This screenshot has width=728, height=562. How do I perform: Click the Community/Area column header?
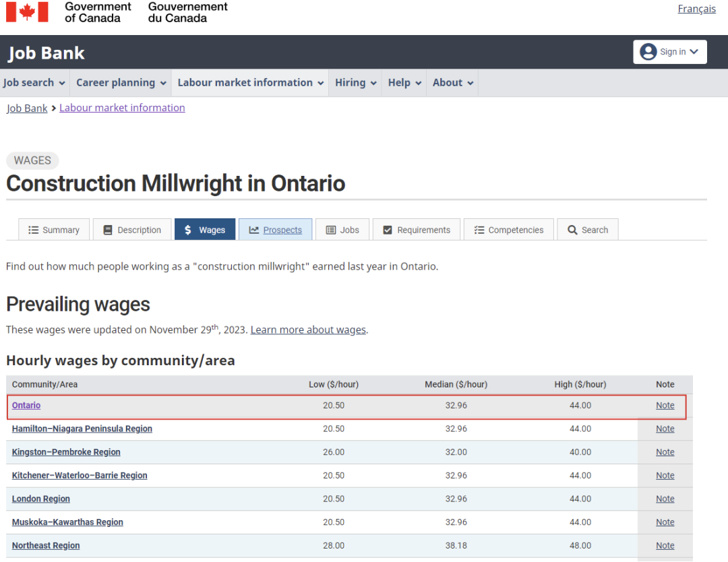click(x=44, y=384)
